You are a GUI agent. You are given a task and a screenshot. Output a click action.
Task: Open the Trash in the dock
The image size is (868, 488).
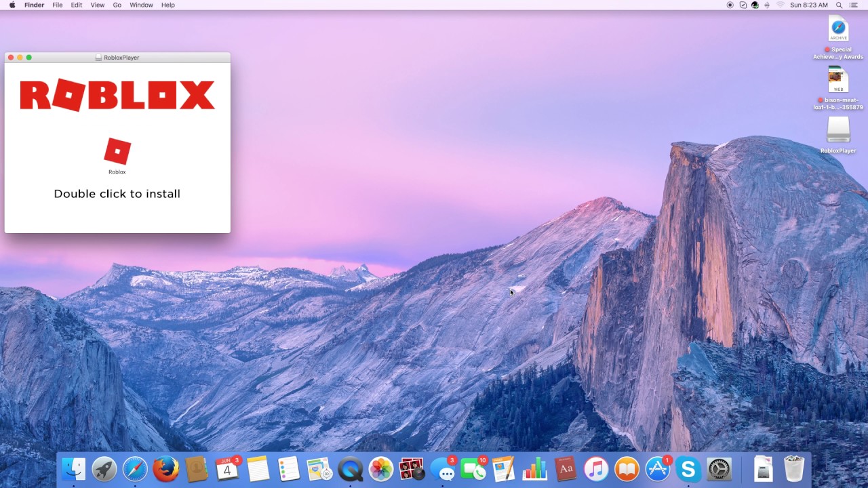pyautogui.click(x=794, y=469)
